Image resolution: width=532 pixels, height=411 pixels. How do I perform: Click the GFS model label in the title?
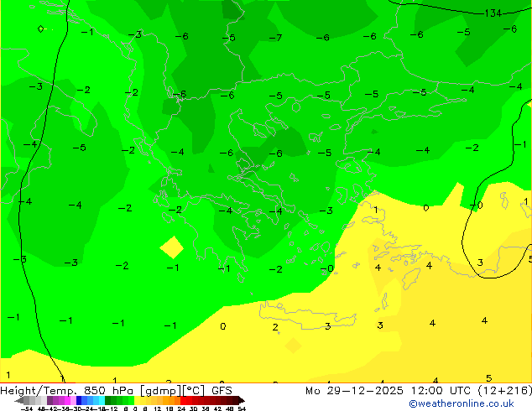(222, 390)
